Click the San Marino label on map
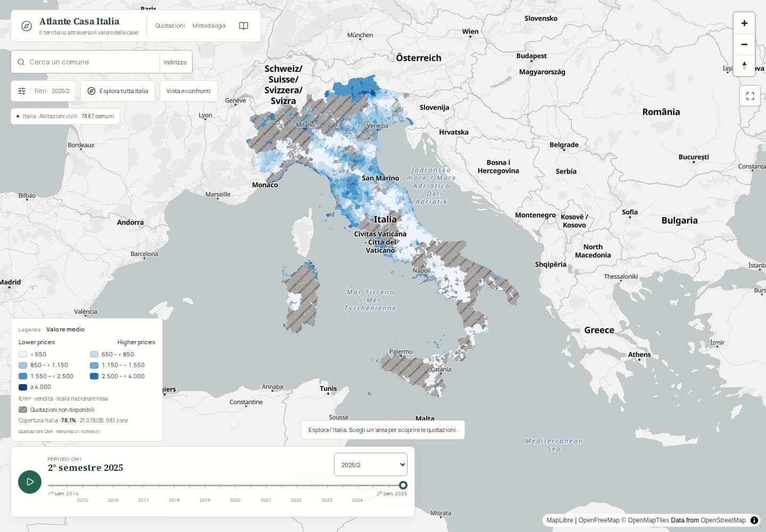This screenshot has height=532, width=766. coord(380,178)
